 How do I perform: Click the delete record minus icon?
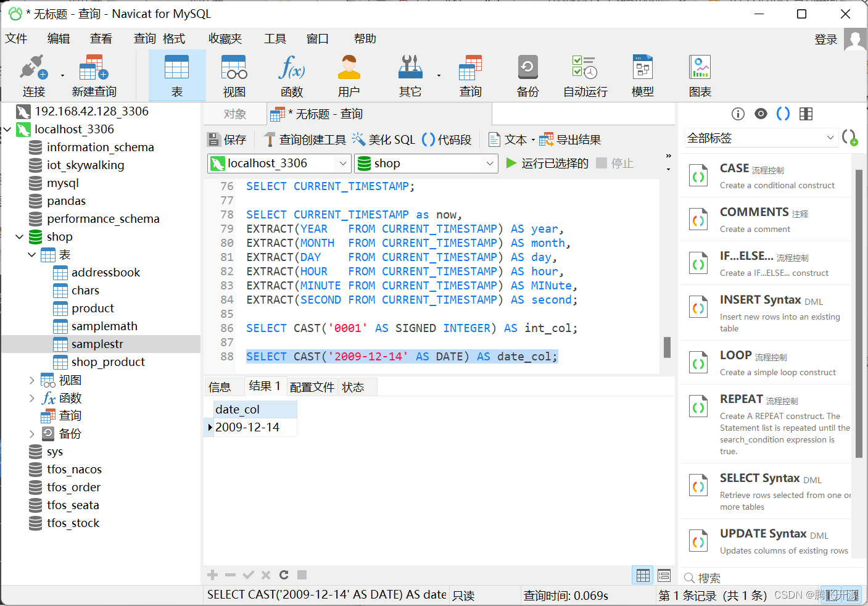pyautogui.click(x=231, y=575)
